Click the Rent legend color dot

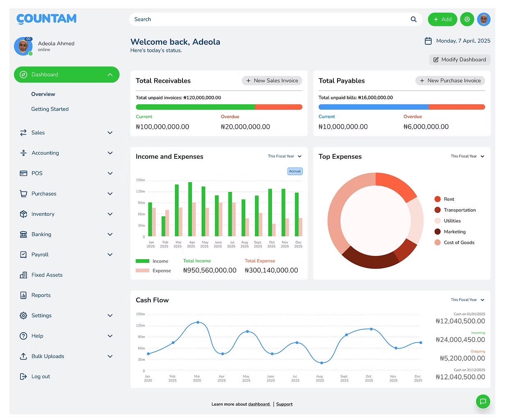click(x=438, y=199)
